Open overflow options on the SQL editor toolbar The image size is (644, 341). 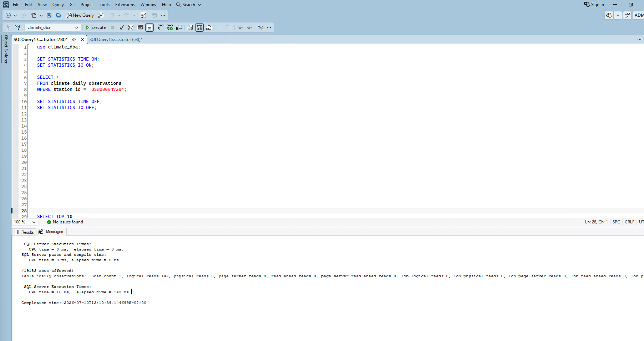click(269, 27)
